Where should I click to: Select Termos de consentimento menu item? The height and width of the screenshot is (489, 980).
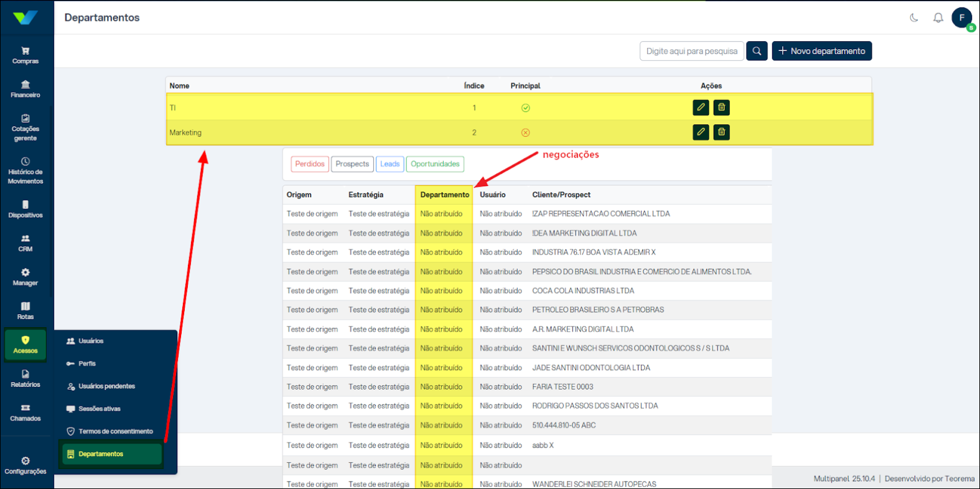click(x=115, y=431)
